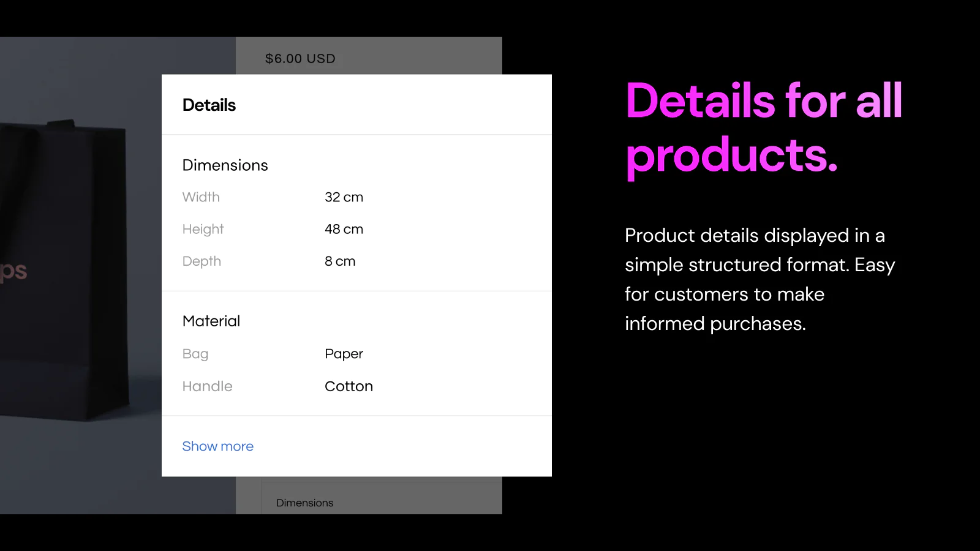Click the Bag material label

pyautogui.click(x=195, y=354)
